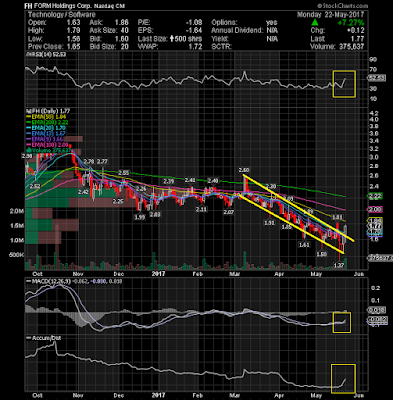The image size is (393, 400).
Task: Click the green 2.22 tag on the price axis
Action: (x=375, y=196)
